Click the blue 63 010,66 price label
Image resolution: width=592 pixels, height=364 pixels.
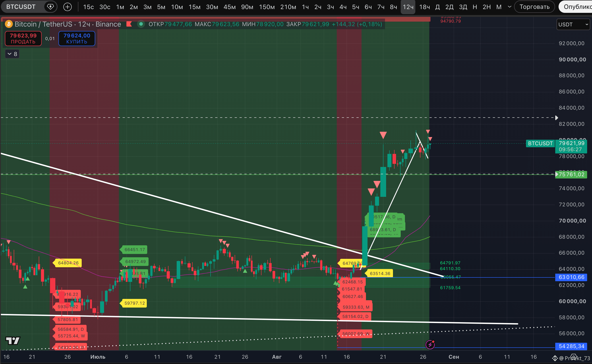pyautogui.click(x=571, y=277)
